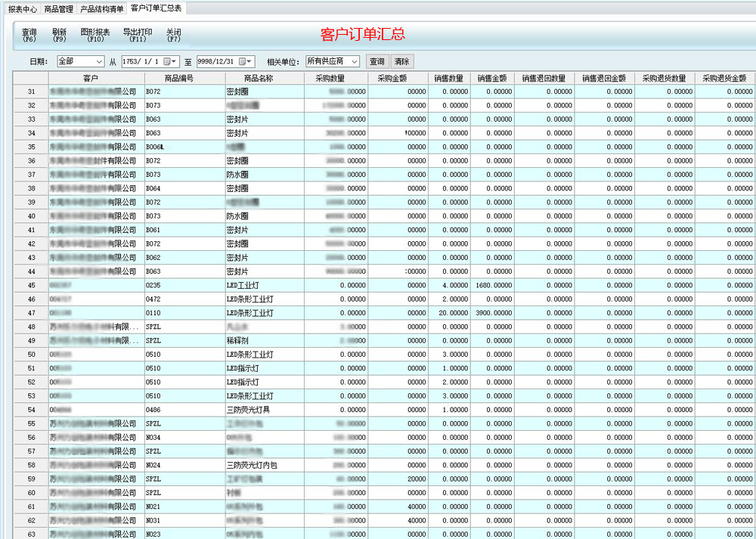
Task: Click product code N021 in row 61
Action: [153, 507]
